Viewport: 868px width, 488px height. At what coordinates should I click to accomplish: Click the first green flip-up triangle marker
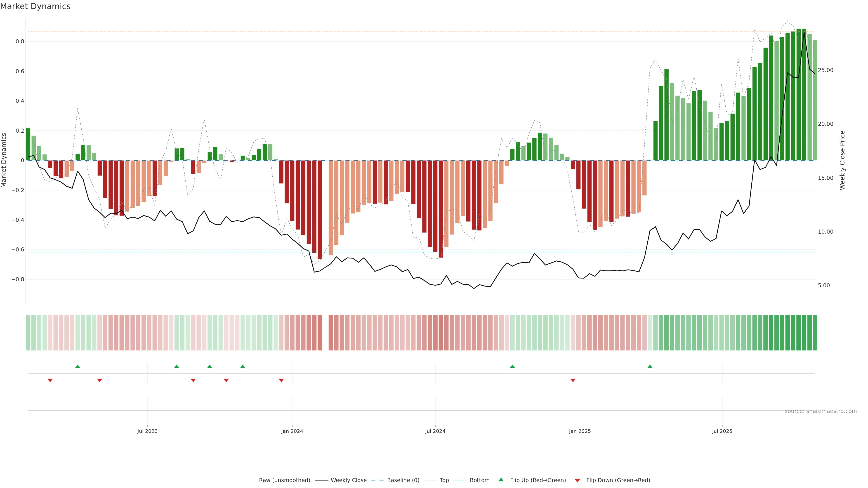(78, 366)
